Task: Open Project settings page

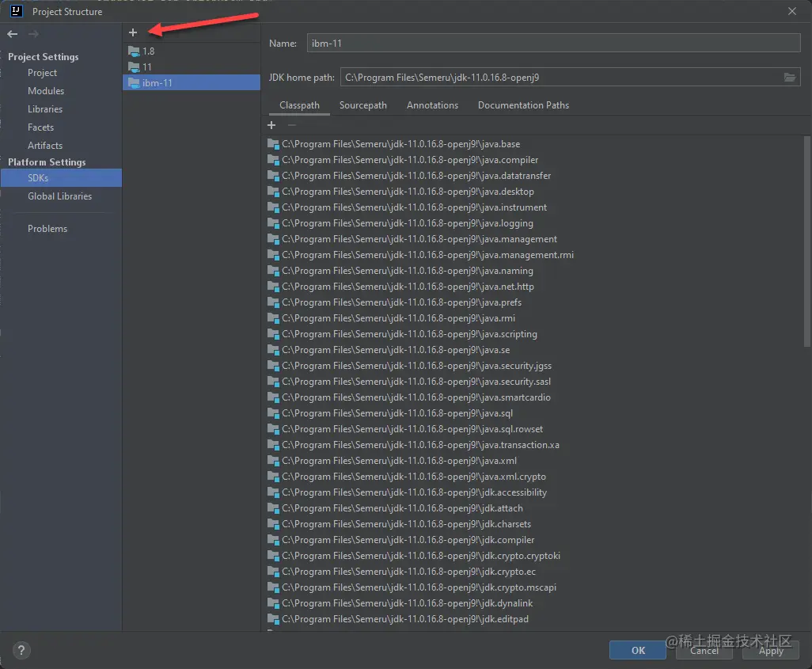Action: tap(43, 73)
